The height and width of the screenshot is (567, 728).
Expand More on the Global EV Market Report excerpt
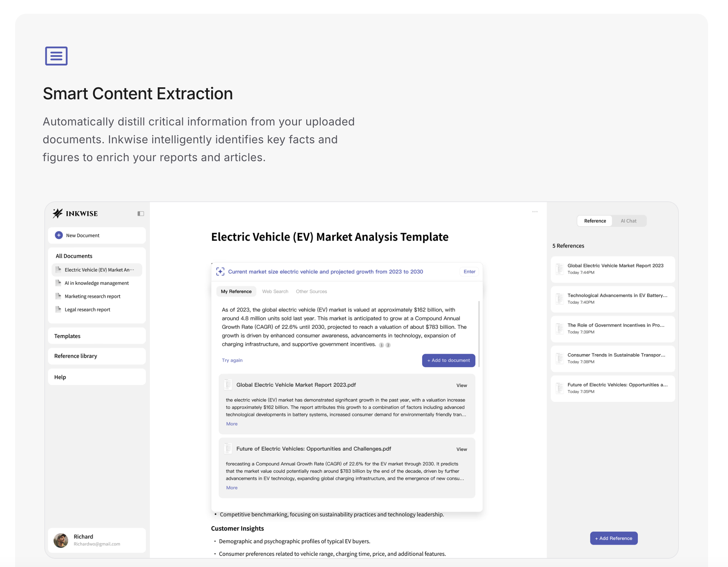coord(232,424)
